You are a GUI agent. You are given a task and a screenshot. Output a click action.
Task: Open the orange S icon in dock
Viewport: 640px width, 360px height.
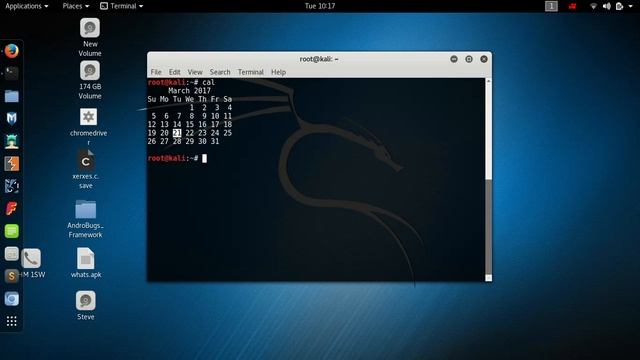pyautogui.click(x=11, y=276)
